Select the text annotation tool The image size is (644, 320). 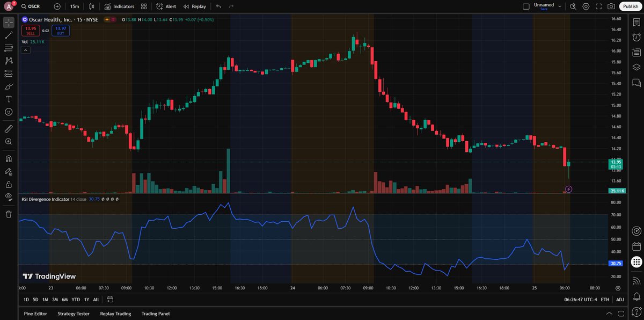(9, 99)
